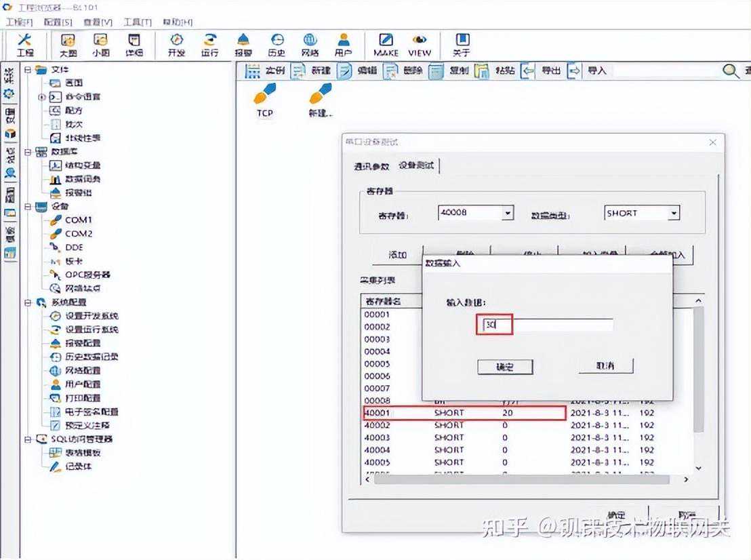Switch to 大图 large icon view
The image size is (751, 560).
tap(68, 45)
